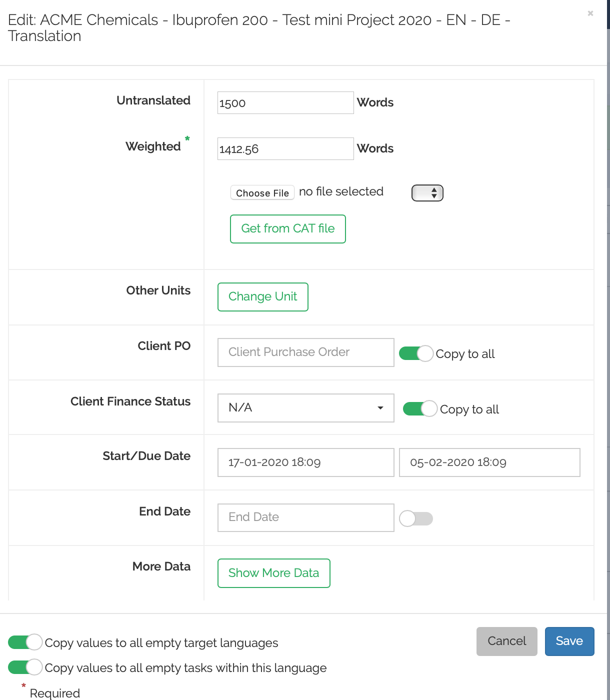Click the due date field 05-02-2020 18:09
Viewport: 610px width, 700px height.
[489, 462]
